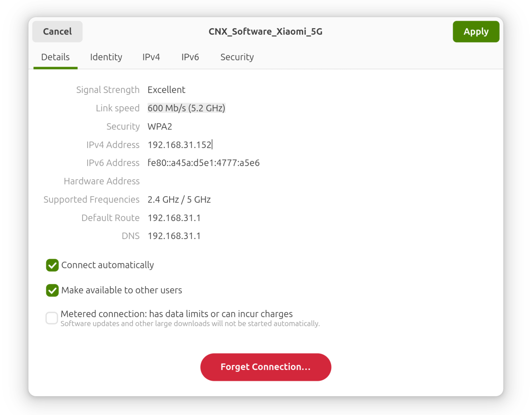Click the Cancel button
This screenshot has height=415, width=532.
[x=57, y=31]
